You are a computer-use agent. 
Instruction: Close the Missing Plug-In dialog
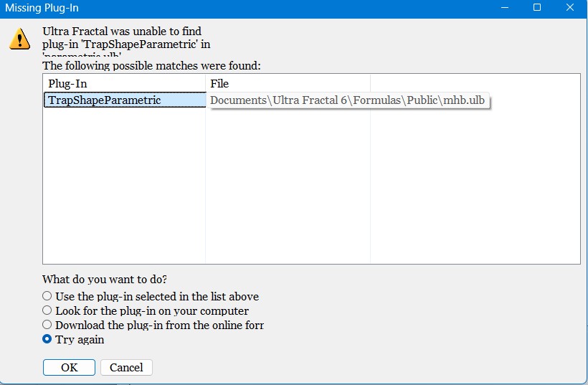point(570,7)
